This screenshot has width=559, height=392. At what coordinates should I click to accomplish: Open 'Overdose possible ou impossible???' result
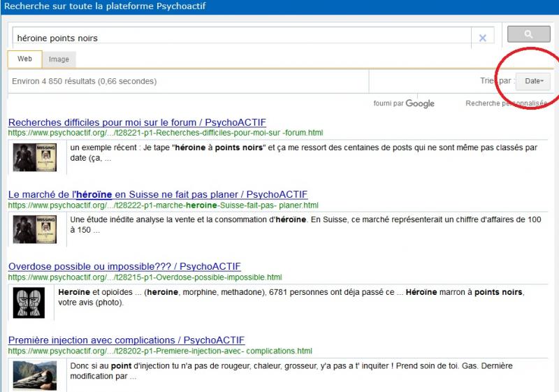(124, 266)
